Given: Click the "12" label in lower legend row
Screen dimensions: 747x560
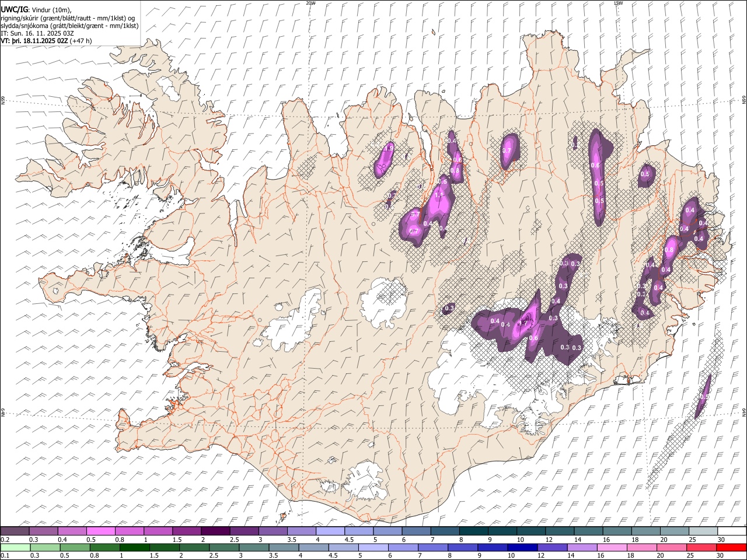Looking at the screenshot, I should pos(541,556).
